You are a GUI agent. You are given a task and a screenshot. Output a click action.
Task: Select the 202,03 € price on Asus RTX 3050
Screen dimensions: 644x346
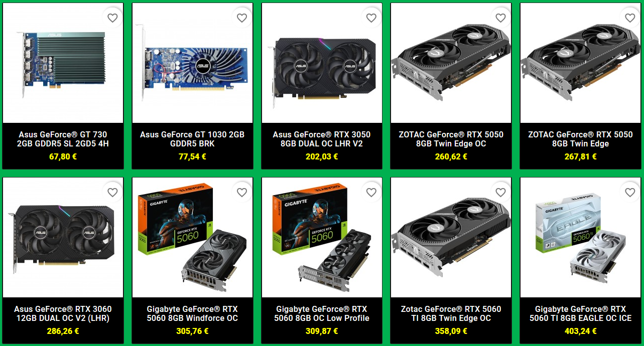[x=322, y=156]
